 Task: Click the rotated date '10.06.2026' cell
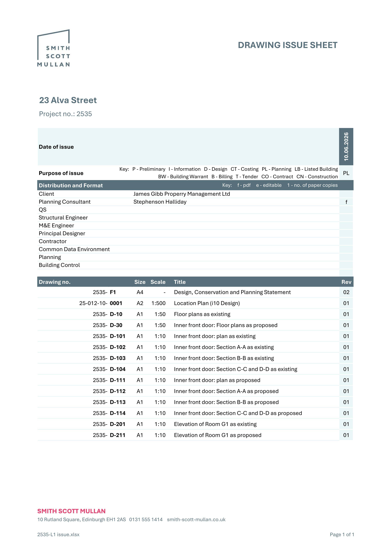346,146
